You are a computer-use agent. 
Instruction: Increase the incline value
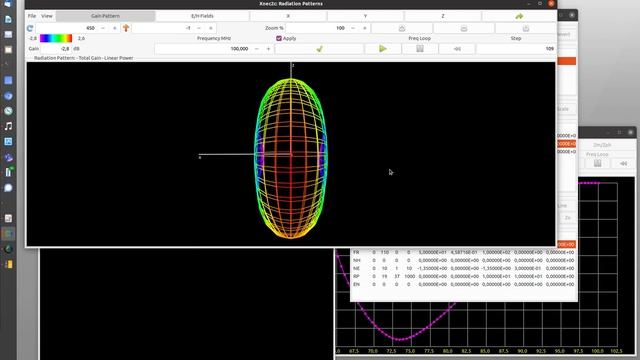211,28
